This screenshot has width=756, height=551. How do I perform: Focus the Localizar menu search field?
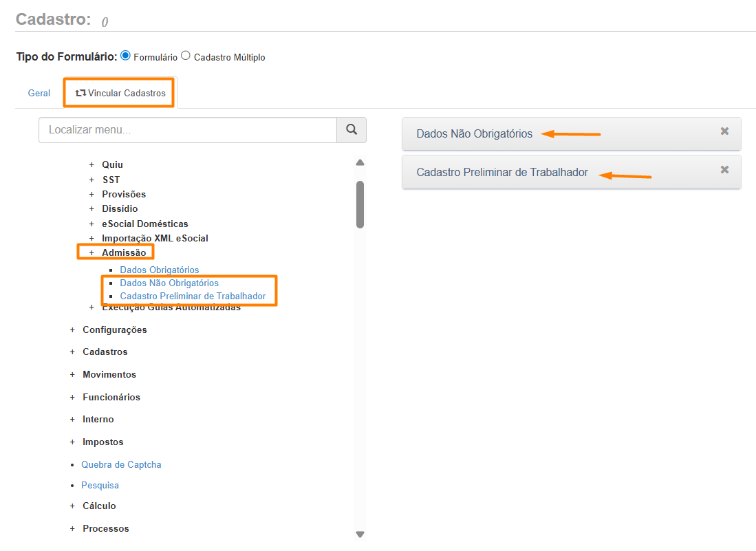pyautogui.click(x=187, y=129)
